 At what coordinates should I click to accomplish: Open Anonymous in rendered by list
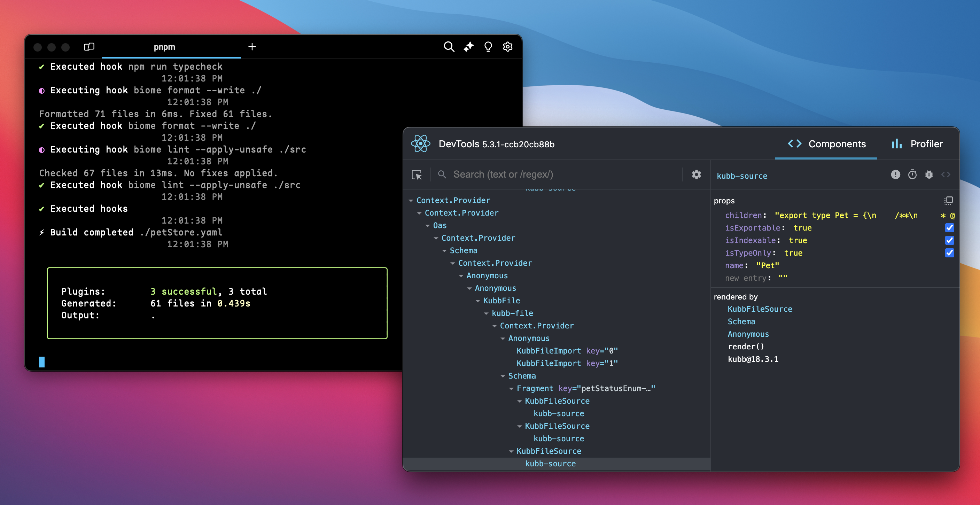click(x=748, y=334)
